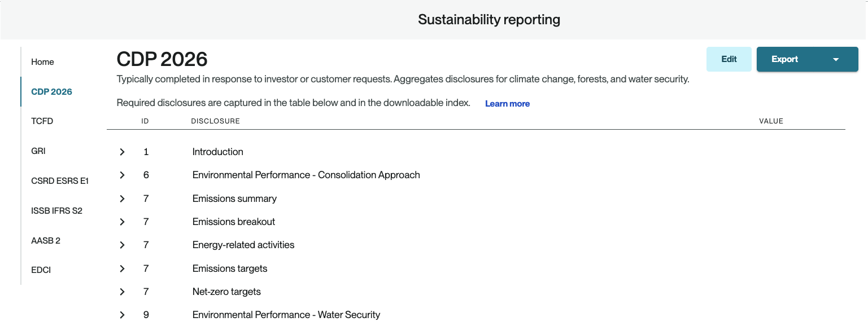Viewport: 868px width, 335px height.
Task: Open AASB 2 in the sidebar
Action: click(x=46, y=241)
